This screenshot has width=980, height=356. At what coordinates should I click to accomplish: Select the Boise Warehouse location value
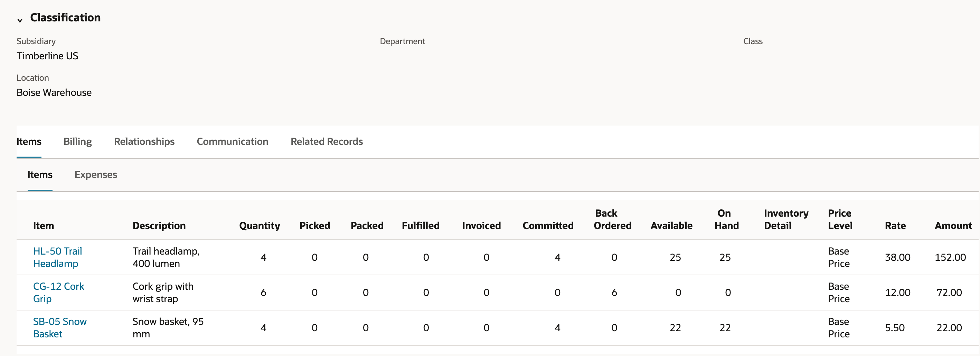(x=54, y=92)
